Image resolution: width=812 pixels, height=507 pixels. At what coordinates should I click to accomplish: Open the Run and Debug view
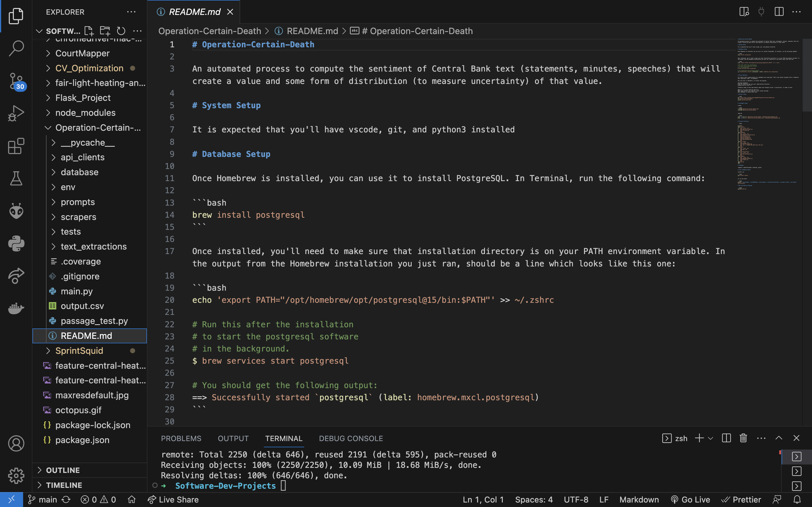pos(16,113)
